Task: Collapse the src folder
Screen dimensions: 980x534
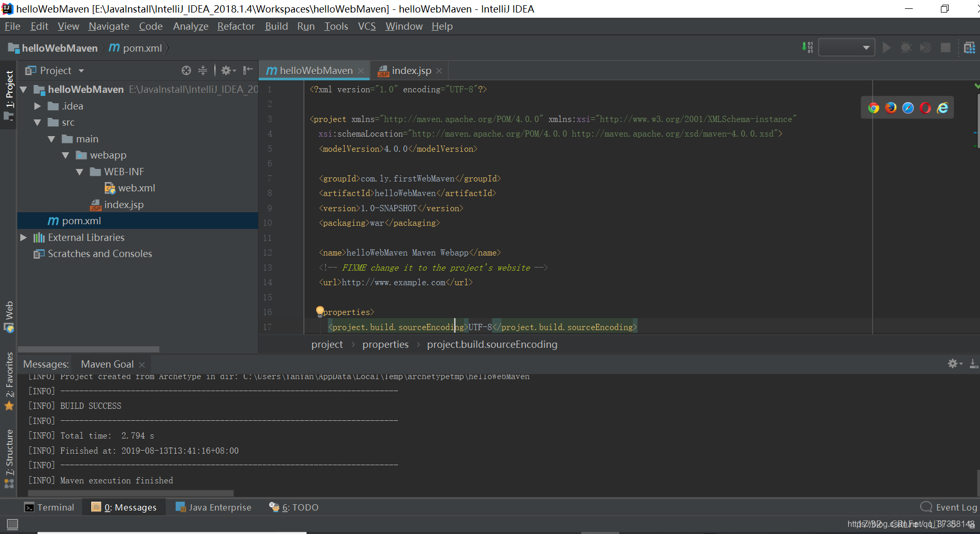Action: pyautogui.click(x=38, y=123)
